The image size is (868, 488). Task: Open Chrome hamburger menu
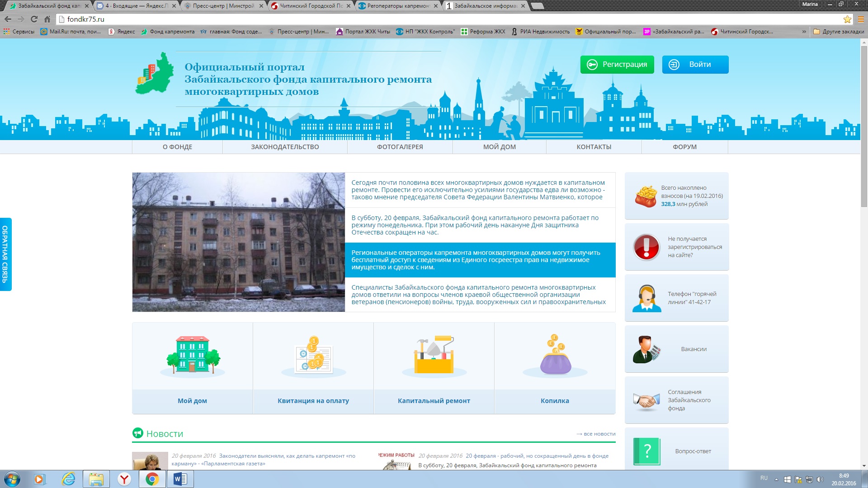(x=861, y=19)
